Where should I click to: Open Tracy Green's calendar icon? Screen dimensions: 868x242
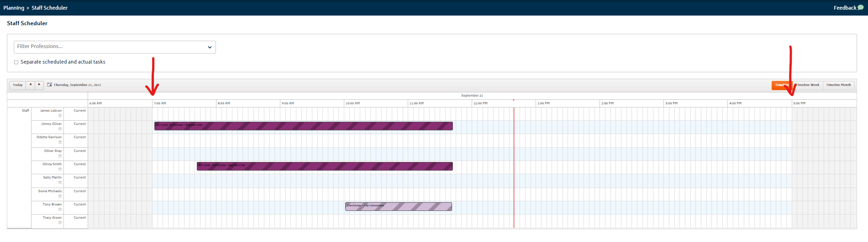pyautogui.click(x=60, y=223)
